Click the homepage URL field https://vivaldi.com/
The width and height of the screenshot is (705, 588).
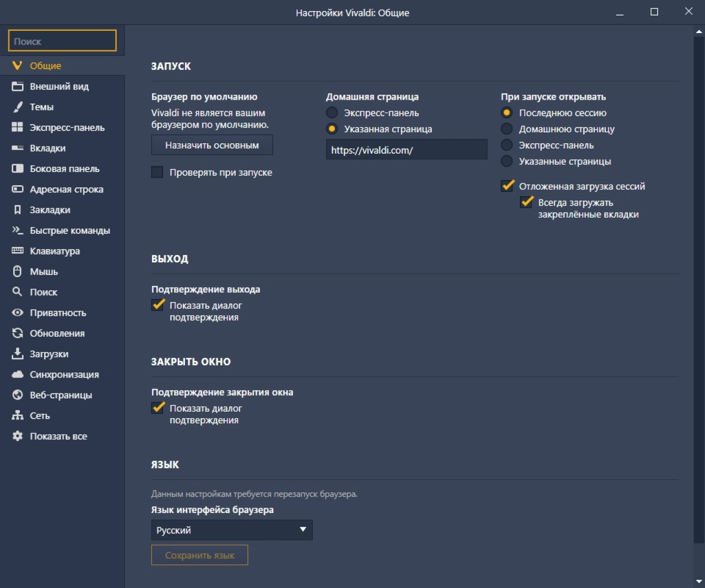pos(406,150)
